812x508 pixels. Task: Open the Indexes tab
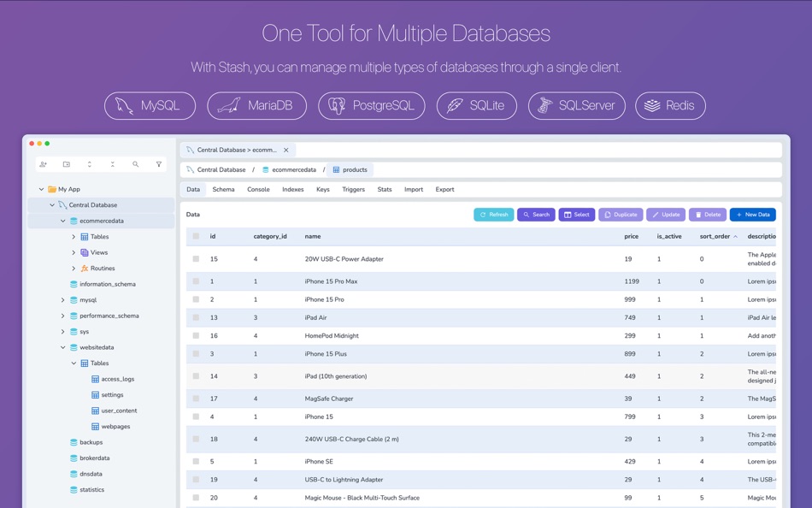[292, 189]
